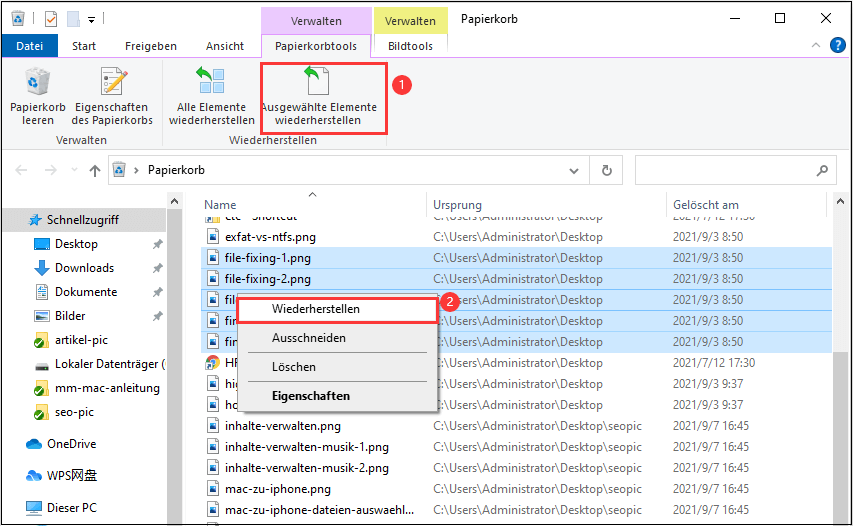Click the refresh button beside address bar
Screen dimensions: 853x526
coord(606,170)
